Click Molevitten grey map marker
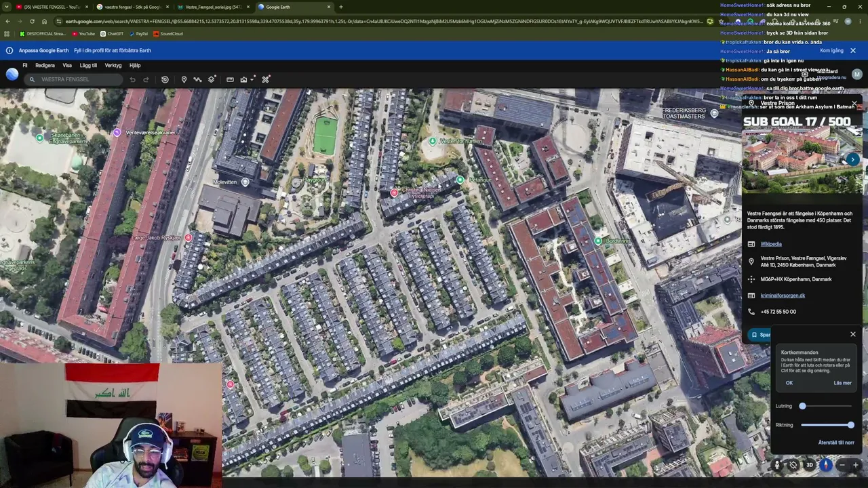This screenshot has height=488, width=868. (245, 182)
